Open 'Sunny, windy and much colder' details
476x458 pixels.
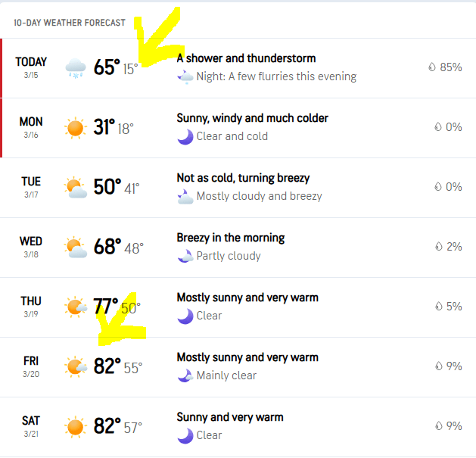click(252, 118)
